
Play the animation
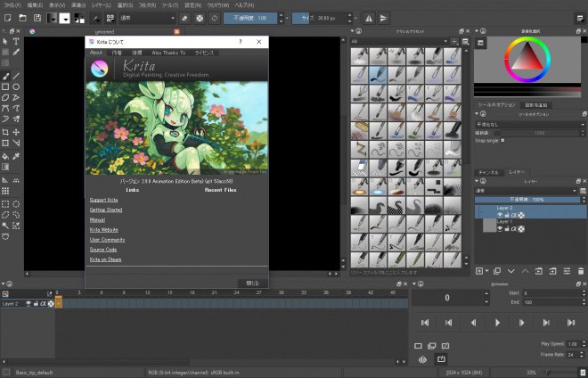click(498, 323)
